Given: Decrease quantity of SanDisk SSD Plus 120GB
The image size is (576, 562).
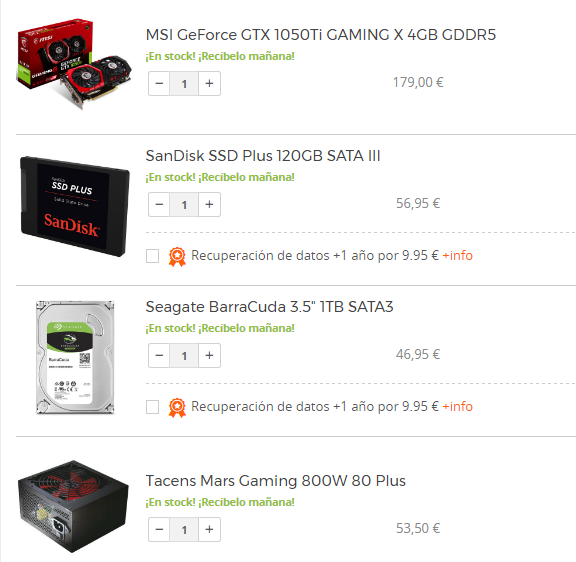Looking at the screenshot, I should click(x=159, y=205).
